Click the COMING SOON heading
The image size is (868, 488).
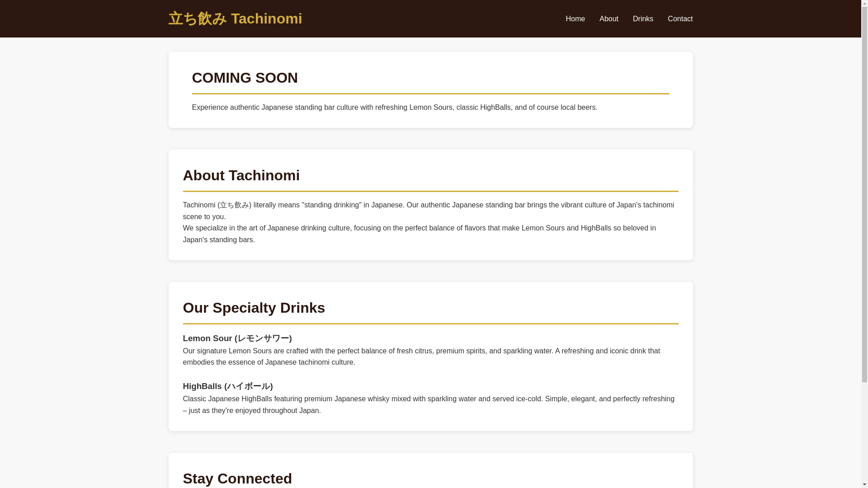[x=245, y=78]
